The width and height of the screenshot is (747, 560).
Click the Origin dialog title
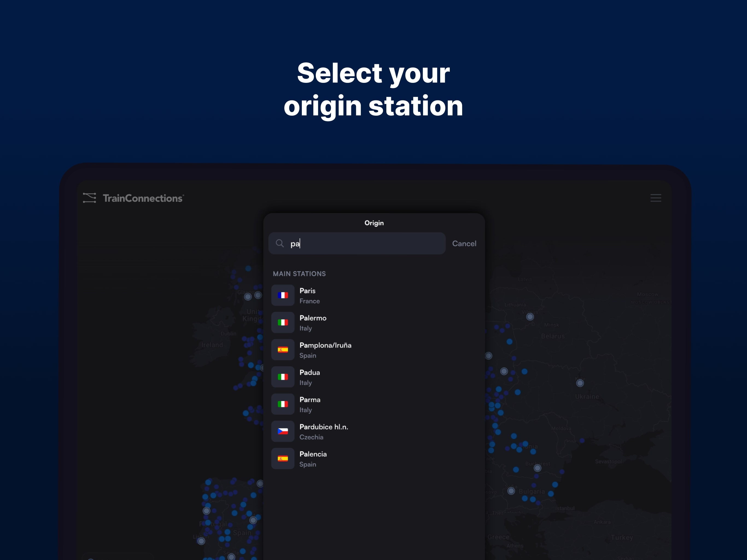tap(374, 223)
